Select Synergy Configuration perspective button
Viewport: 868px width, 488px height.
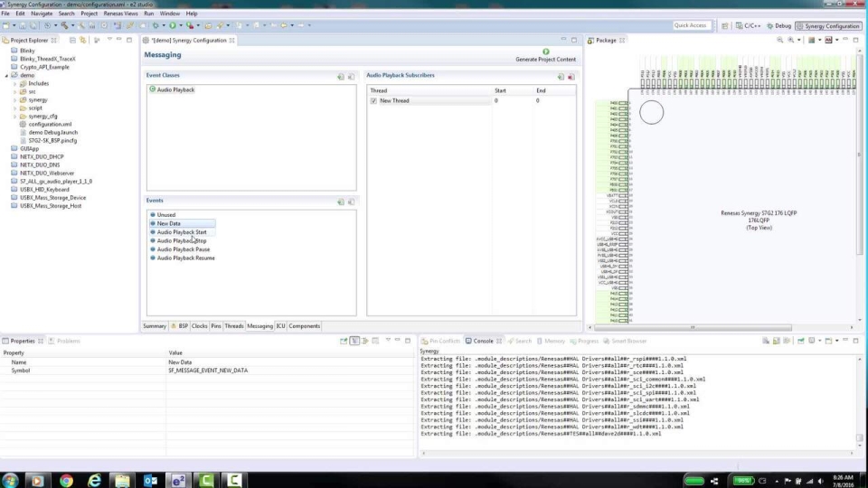(x=827, y=25)
